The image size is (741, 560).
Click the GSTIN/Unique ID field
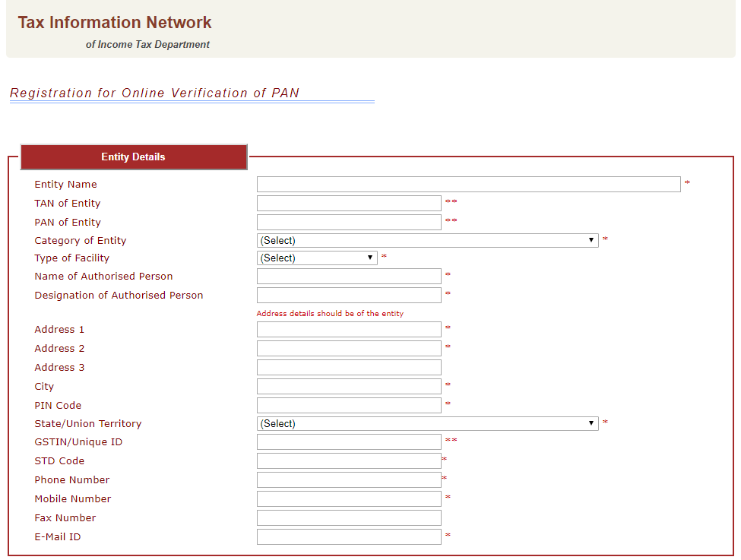click(349, 442)
